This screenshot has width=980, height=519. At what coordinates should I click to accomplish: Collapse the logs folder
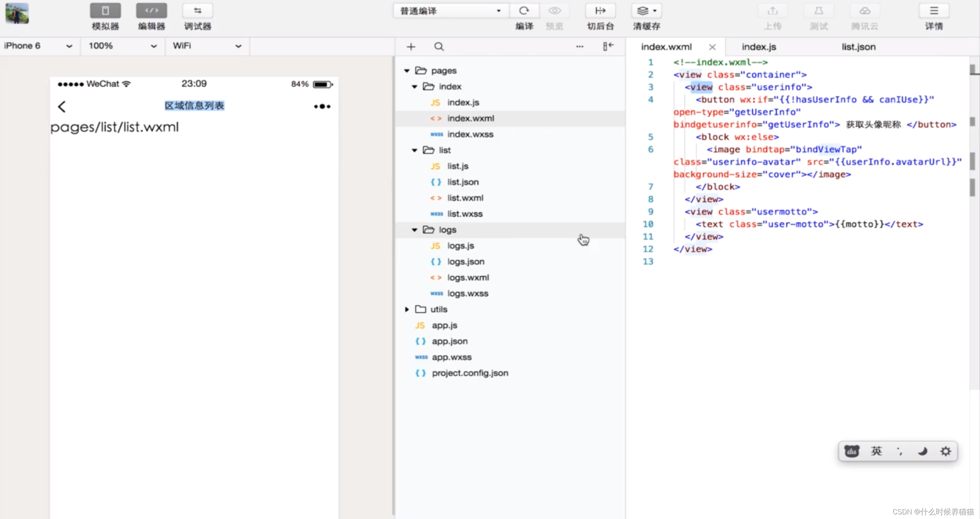(414, 230)
